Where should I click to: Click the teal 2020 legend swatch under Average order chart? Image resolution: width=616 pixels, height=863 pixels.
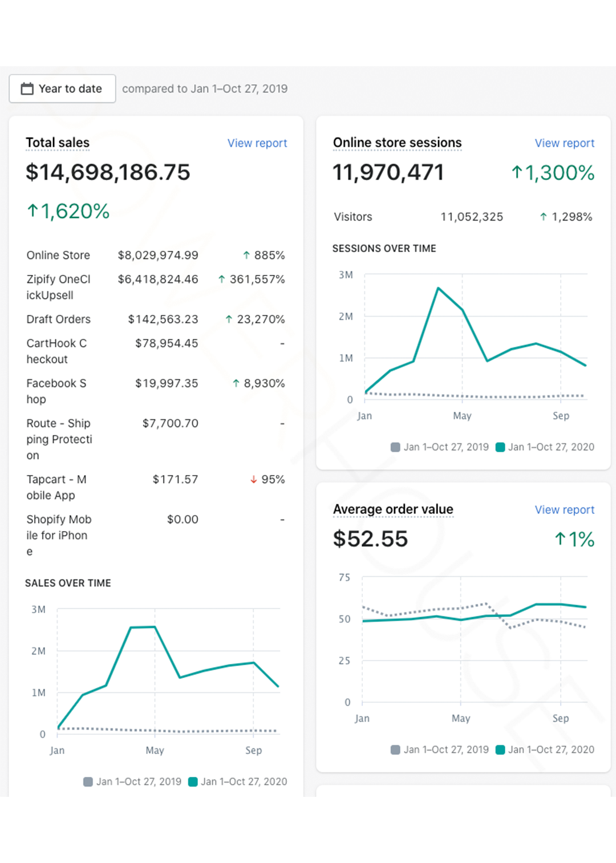pyautogui.click(x=500, y=750)
